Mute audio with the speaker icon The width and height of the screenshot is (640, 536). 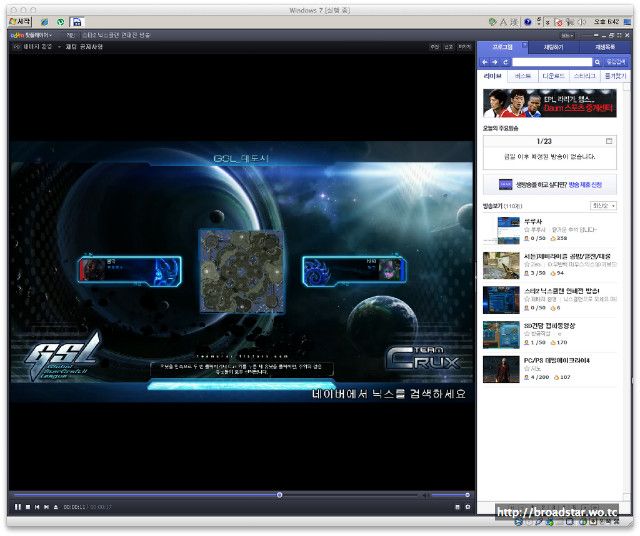(425, 495)
